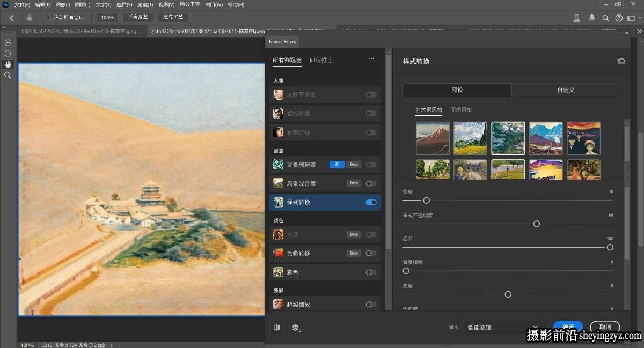Viewport: 644px width, 348px height.
Task: Turn off the 样式转换 switch
Action: click(x=371, y=202)
